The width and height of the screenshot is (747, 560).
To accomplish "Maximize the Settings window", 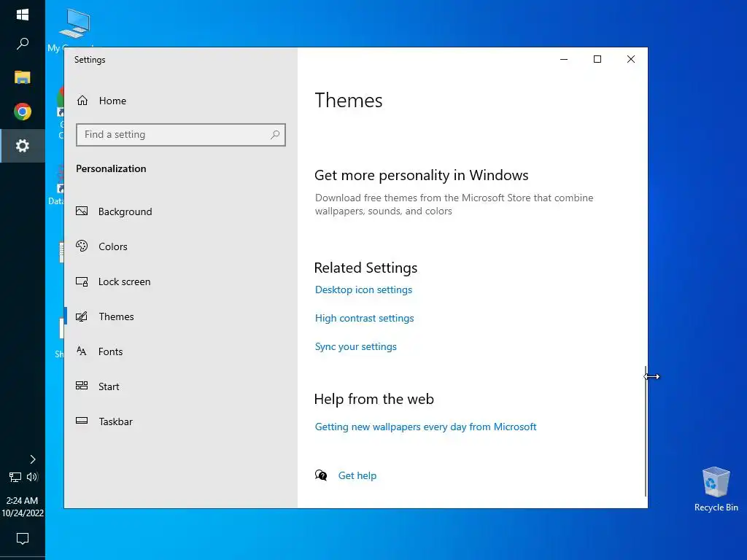I will [x=597, y=59].
